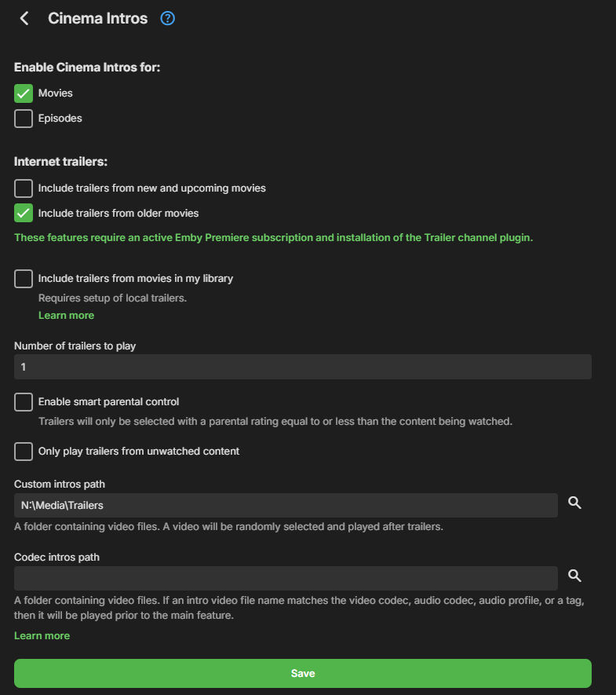The image size is (616, 695).
Task: Click the back arrow icon
Action: [x=24, y=18]
